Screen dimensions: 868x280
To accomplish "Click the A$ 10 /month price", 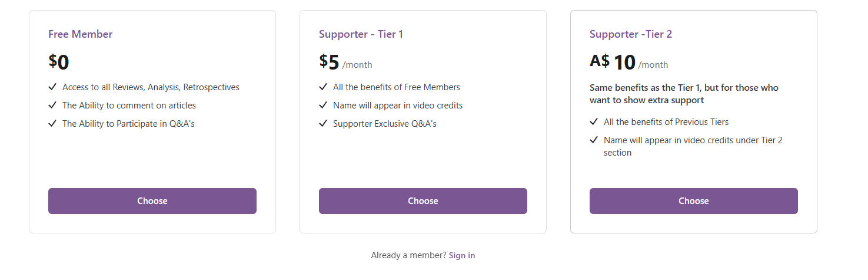I will (x=628, y=62).
